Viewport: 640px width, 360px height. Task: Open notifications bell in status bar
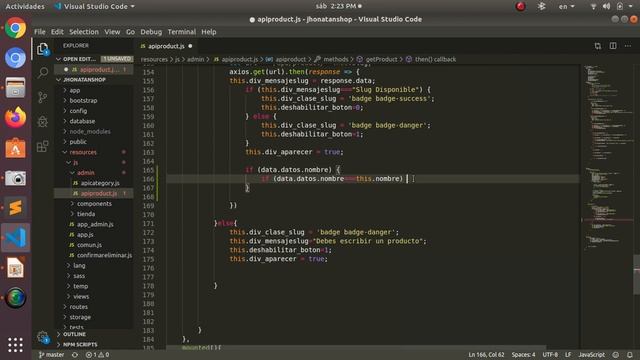[x=630, y=355]
